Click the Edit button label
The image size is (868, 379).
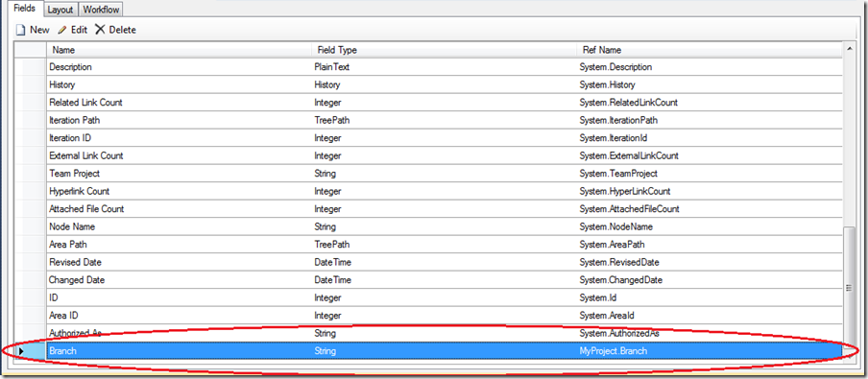tap(79, 30)
